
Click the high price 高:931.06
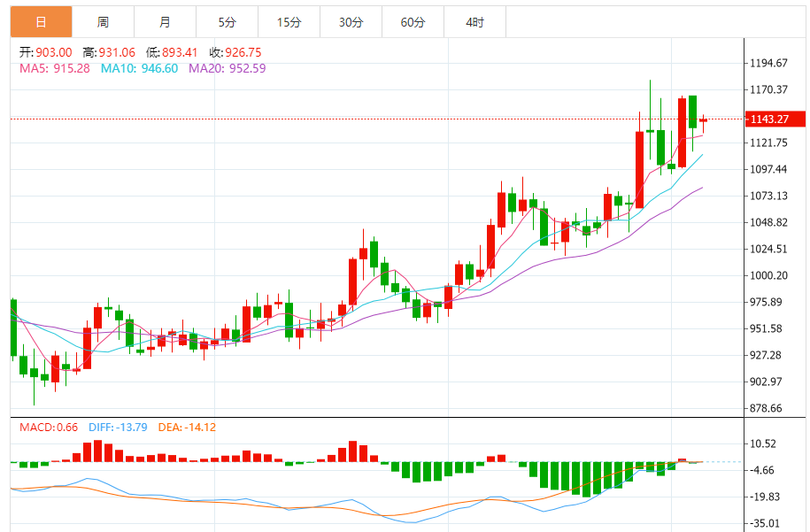click(x=109, y=52)
